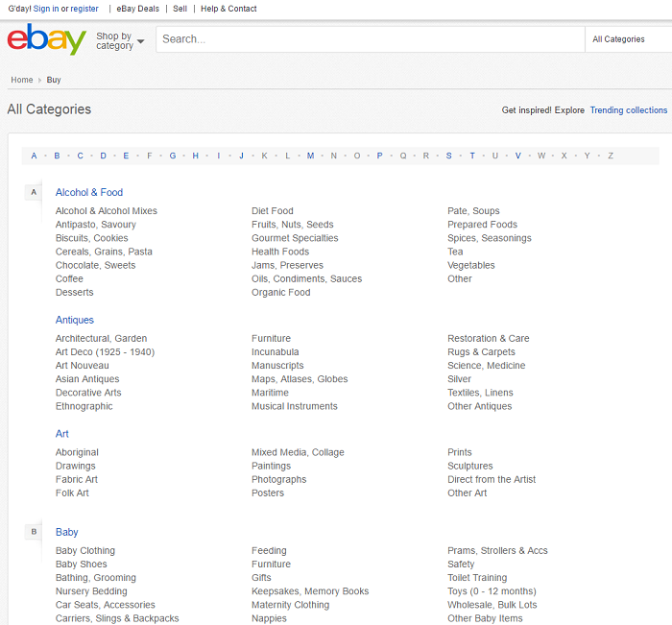The height and width of the screenshot is (625, 672).
Task: Open the Sell menu item
Action: tap(180, 9)
